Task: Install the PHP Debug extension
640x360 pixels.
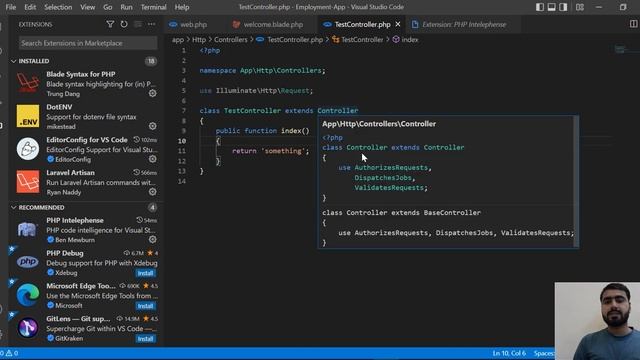Action: point(145,273)
